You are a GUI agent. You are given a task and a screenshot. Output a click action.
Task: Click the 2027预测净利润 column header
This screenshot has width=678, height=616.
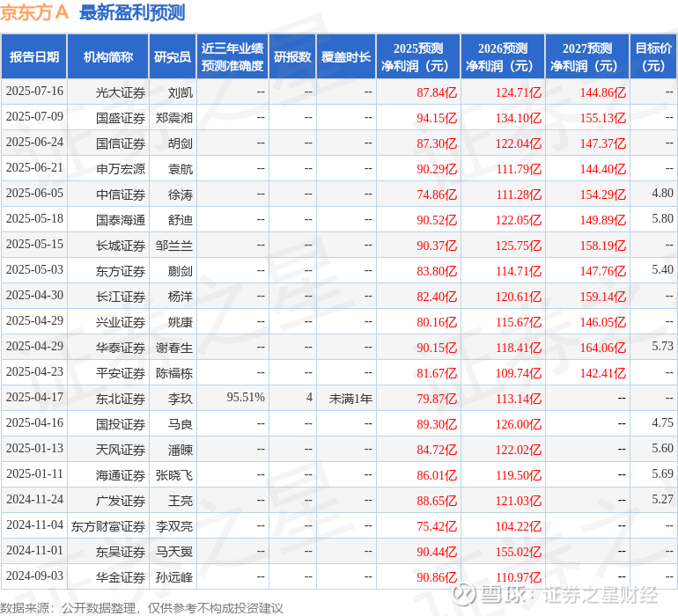(587, 56)
